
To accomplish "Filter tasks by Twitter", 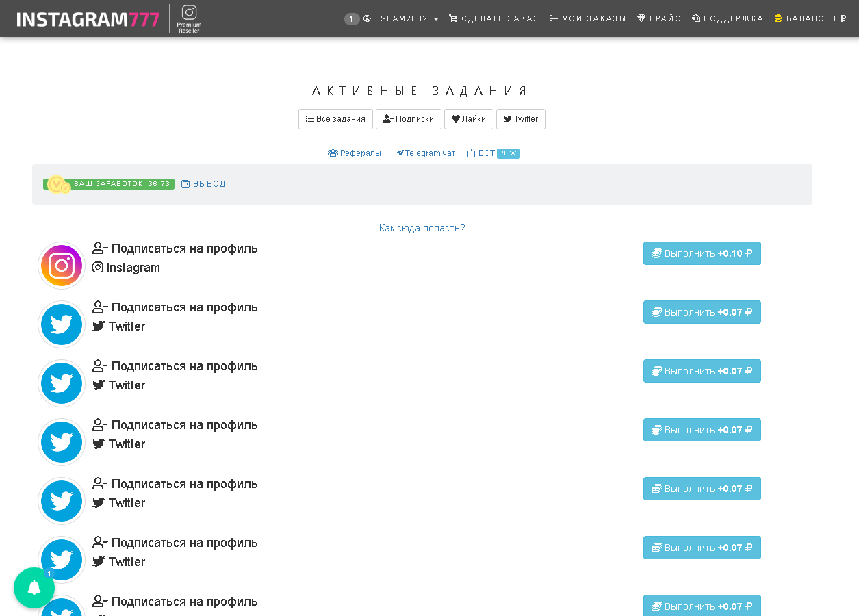I will 521,119.
